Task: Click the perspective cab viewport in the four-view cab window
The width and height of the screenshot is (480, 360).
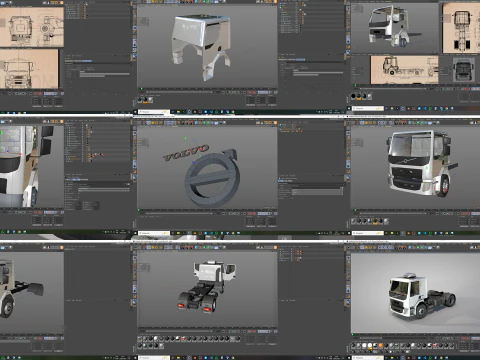Action: coord(395,28)
